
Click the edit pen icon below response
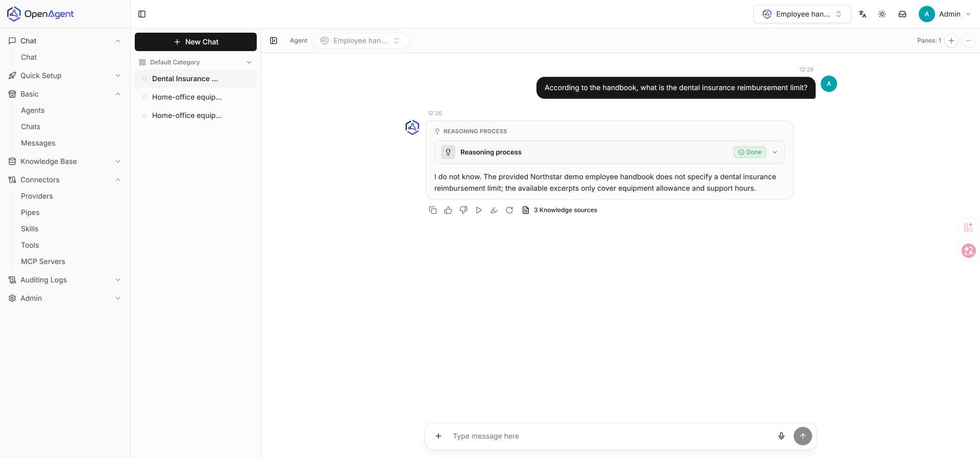click(x=494, y=210)
